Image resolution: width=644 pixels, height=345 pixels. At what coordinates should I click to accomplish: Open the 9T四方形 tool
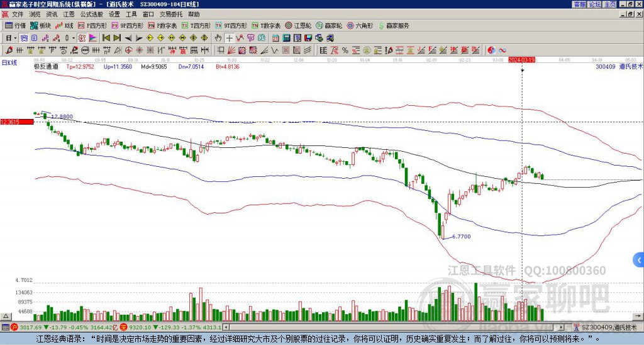coord(231,25)
